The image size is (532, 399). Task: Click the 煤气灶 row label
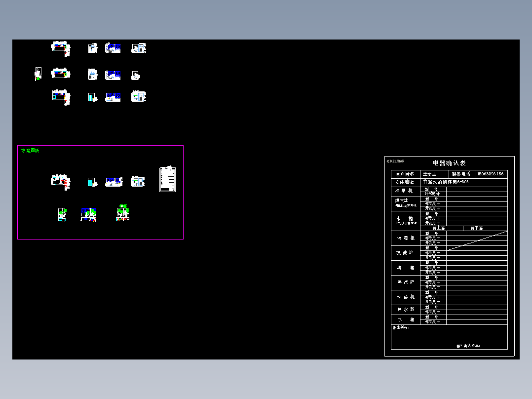402,200
